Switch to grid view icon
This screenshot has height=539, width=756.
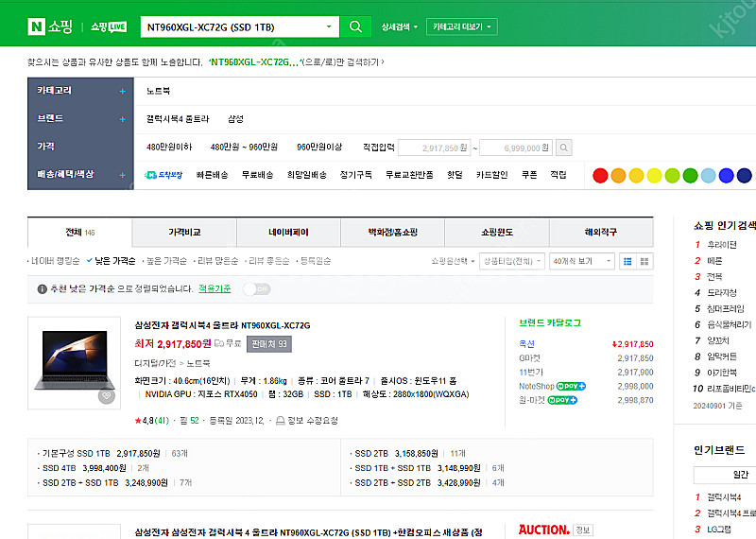point(644,262)
